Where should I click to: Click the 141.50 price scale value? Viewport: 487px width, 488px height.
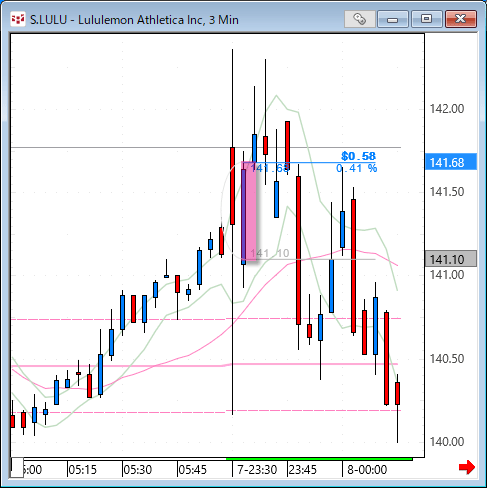click(447, 192)
